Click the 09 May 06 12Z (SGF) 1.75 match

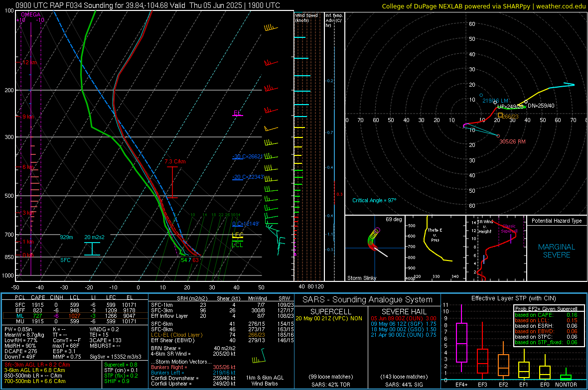pyautogui.click(x=404, y=324)
